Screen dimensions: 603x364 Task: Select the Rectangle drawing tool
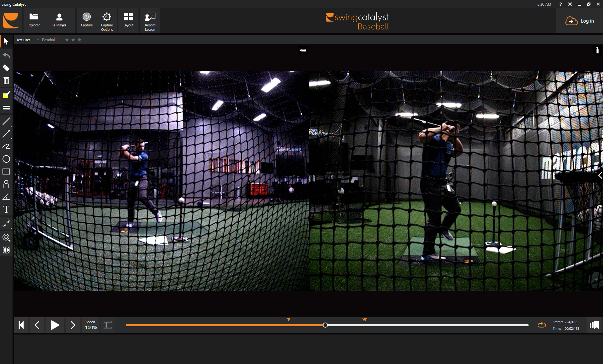pyautogui.click(x=6, y=171)
